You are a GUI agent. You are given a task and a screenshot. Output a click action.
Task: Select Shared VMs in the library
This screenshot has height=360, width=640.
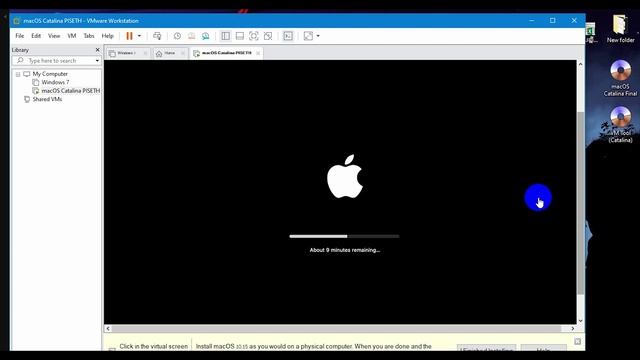[x=47, y=99]
